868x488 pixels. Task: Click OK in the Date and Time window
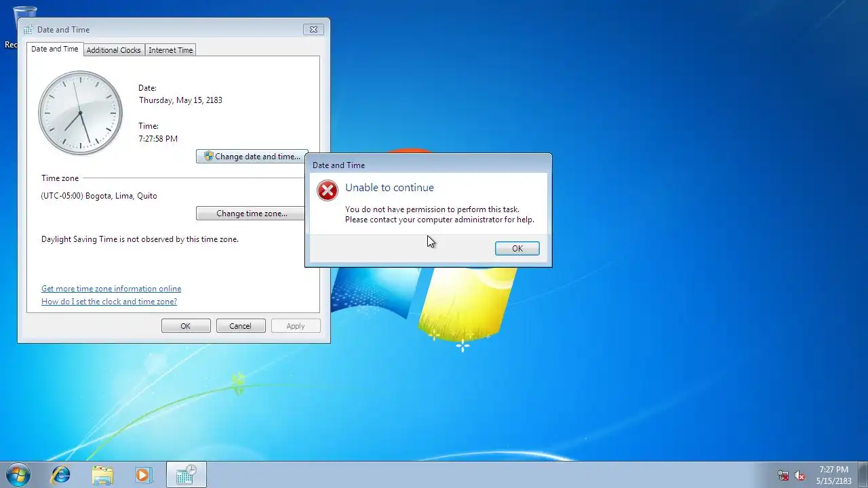[186, 326]
